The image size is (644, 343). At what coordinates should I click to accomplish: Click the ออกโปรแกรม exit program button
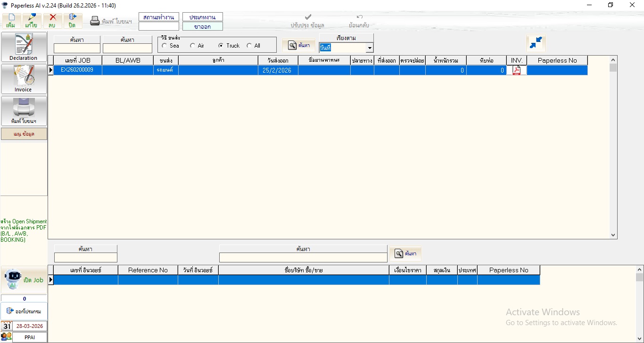pos(24,311)
